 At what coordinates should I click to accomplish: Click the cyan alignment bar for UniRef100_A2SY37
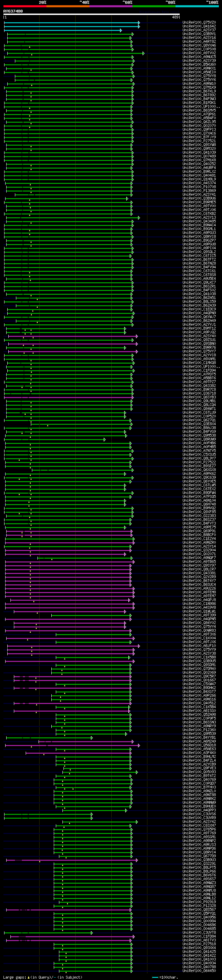[x=63, y=31]
